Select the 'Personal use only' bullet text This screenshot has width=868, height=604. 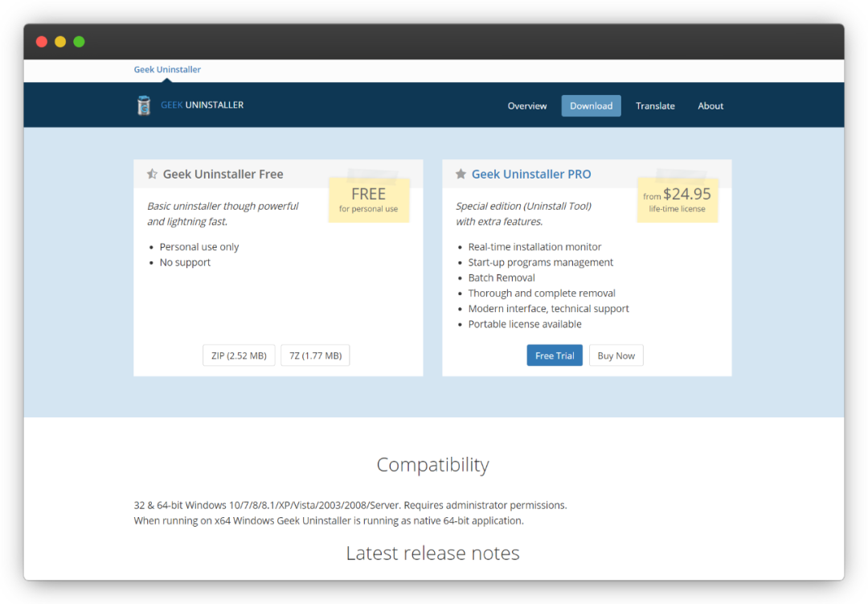(x=199, y=247)
